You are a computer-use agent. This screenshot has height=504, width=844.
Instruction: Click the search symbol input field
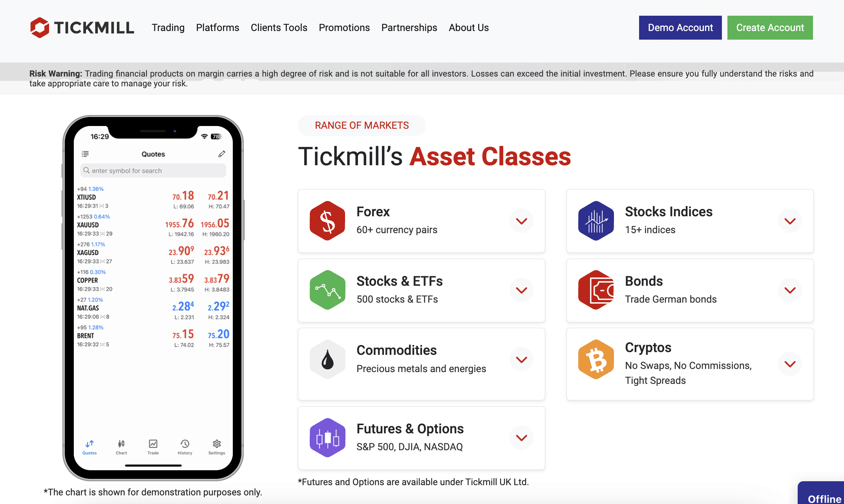click(x=153, y=170)
